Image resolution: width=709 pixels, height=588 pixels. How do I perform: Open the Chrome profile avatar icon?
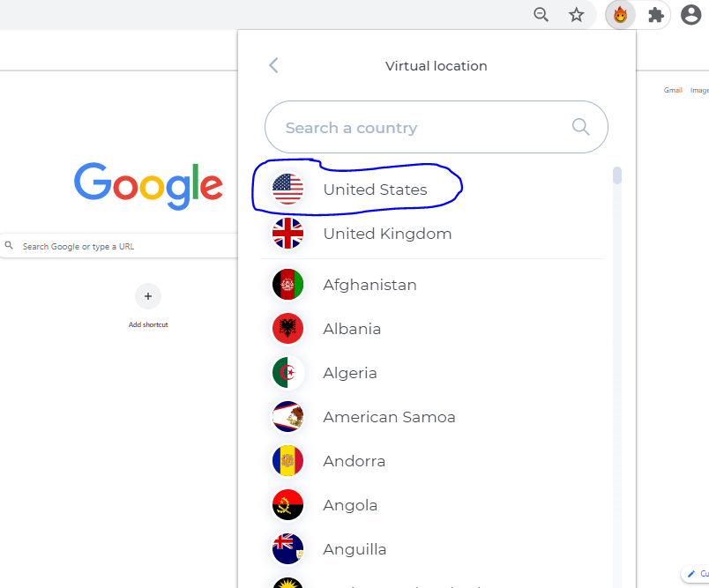coord(691,15)
